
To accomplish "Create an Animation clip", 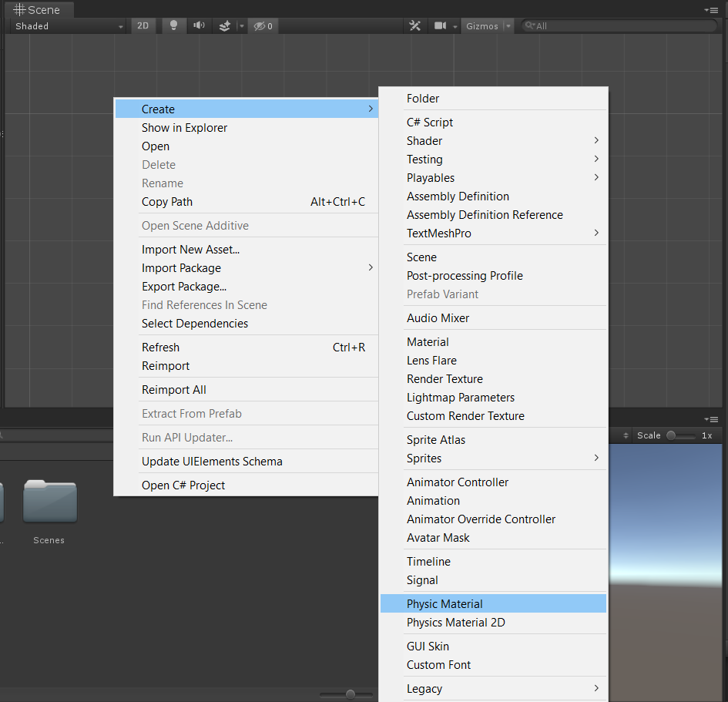I will [493, 501].
